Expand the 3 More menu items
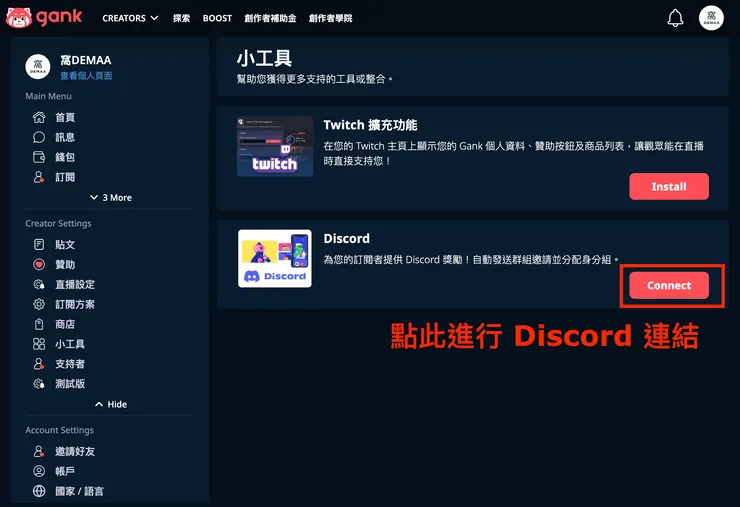 [111, 197]
